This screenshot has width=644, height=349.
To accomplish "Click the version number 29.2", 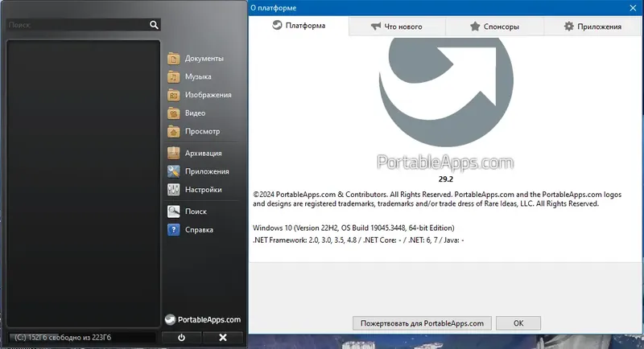I will point(446,179).
